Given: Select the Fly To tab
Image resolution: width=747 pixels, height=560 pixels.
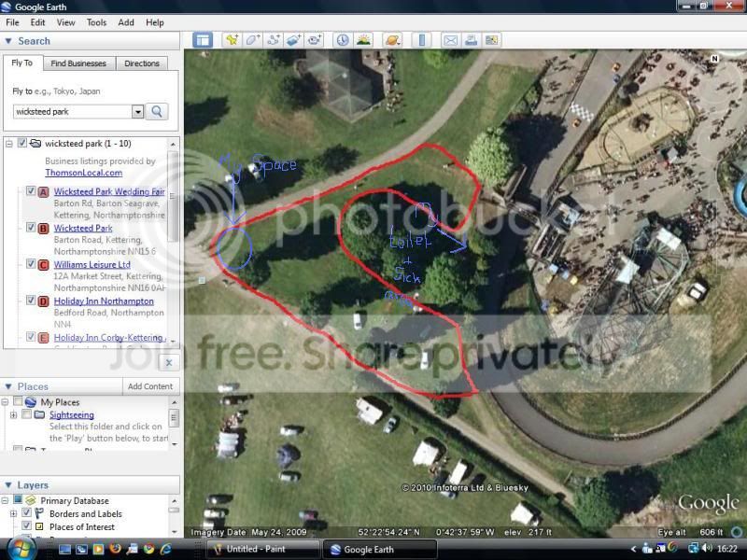Looking at the screenshot, I should [x=21, y=63].
